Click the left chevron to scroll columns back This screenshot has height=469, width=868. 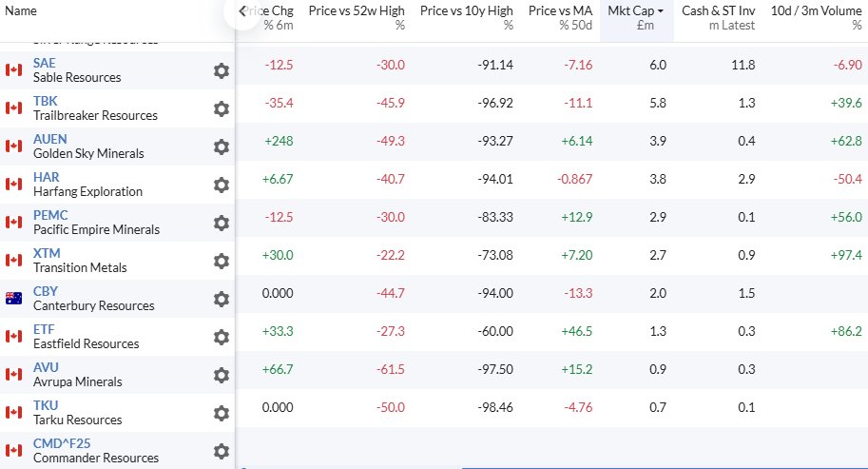point(242,11)
